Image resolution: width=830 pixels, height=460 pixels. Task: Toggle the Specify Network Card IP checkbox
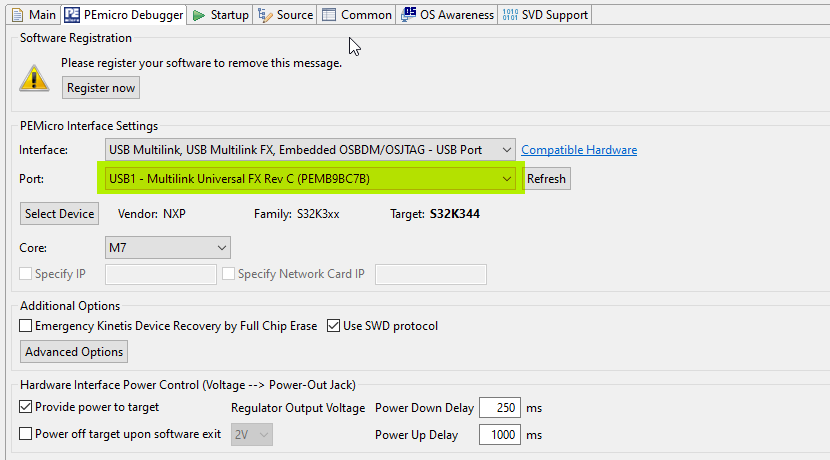coord(228,274)
